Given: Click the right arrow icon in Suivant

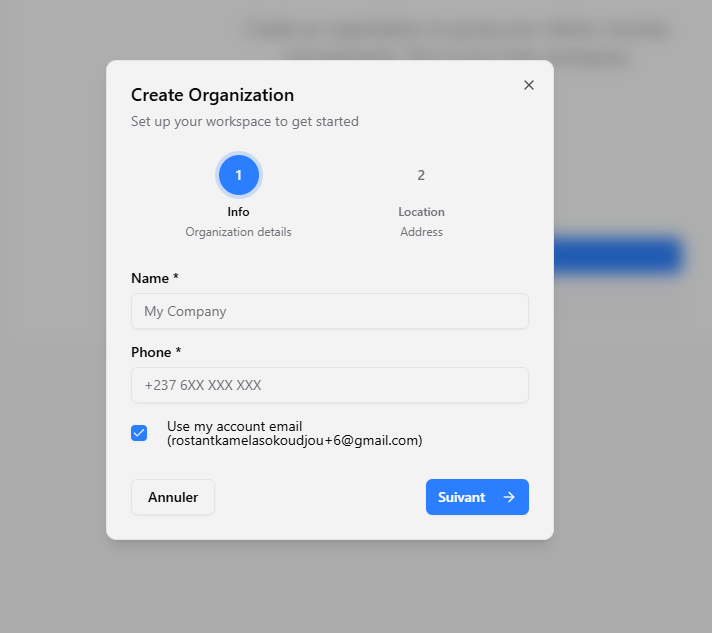Looking at the screenshot, I should 509,497.
